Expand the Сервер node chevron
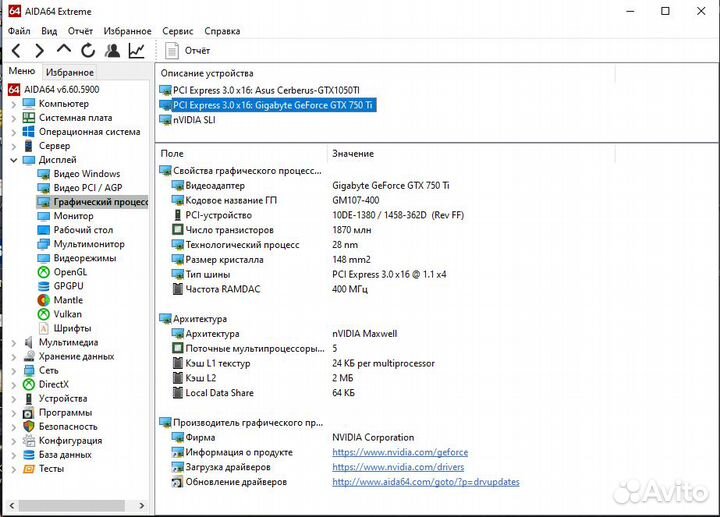 click(x=14, y=146)
